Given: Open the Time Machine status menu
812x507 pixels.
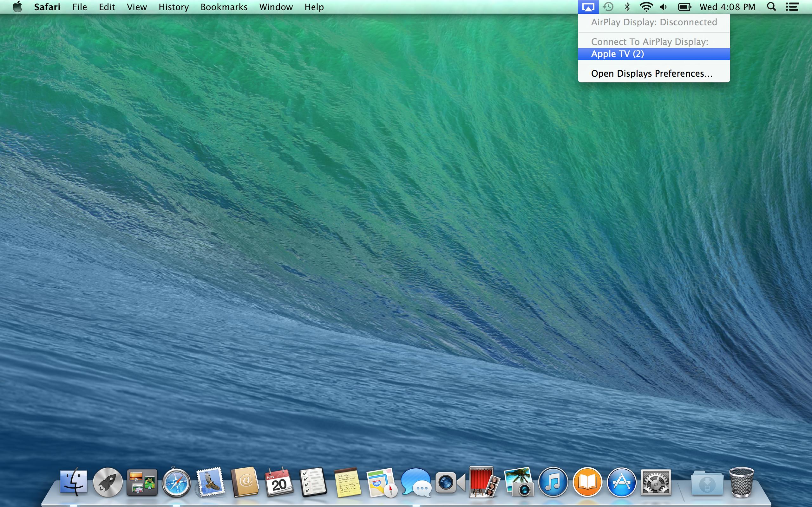Looking at the screenshot, I should (x=608, y=7).
